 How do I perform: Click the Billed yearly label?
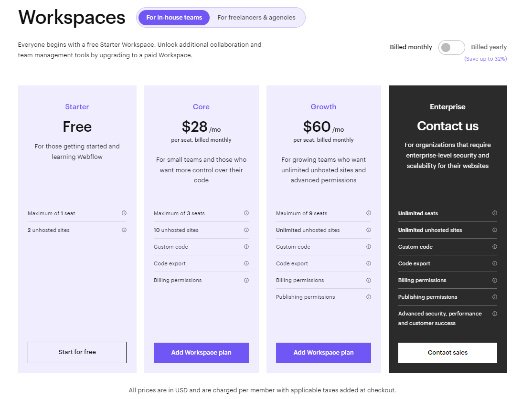[489, 47]
